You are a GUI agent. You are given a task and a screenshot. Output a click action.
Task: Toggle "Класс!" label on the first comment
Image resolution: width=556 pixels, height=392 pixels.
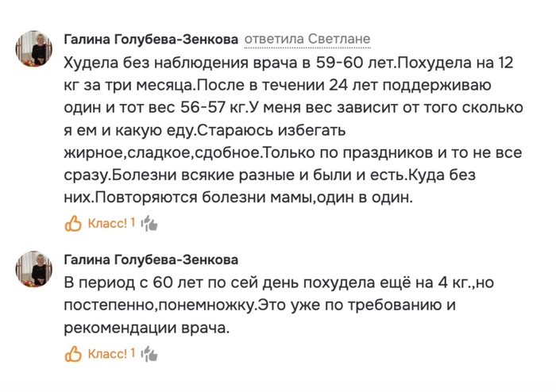coord(107,223)
